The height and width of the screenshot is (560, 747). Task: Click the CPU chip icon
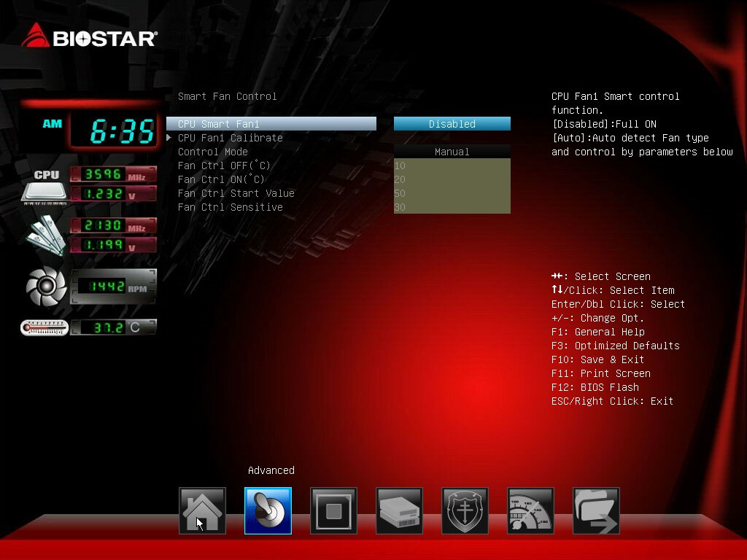click(44, 186)
